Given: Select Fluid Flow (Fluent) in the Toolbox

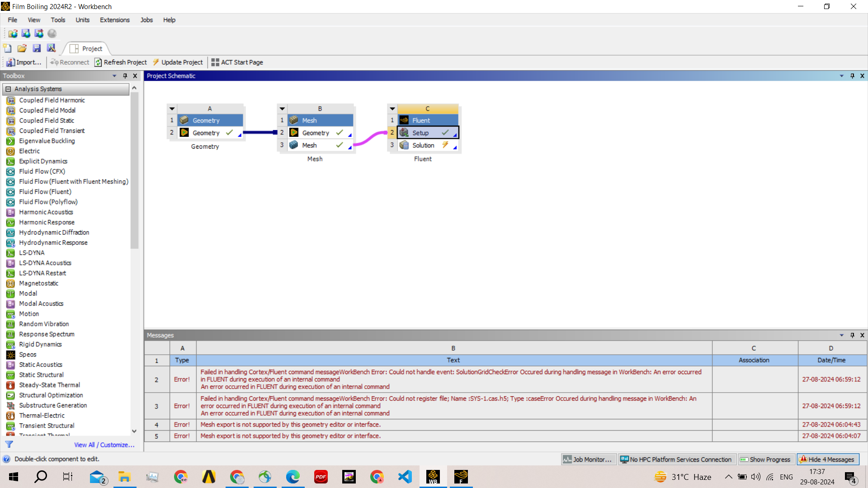Looking at the screenshot, I should (45, 192).
